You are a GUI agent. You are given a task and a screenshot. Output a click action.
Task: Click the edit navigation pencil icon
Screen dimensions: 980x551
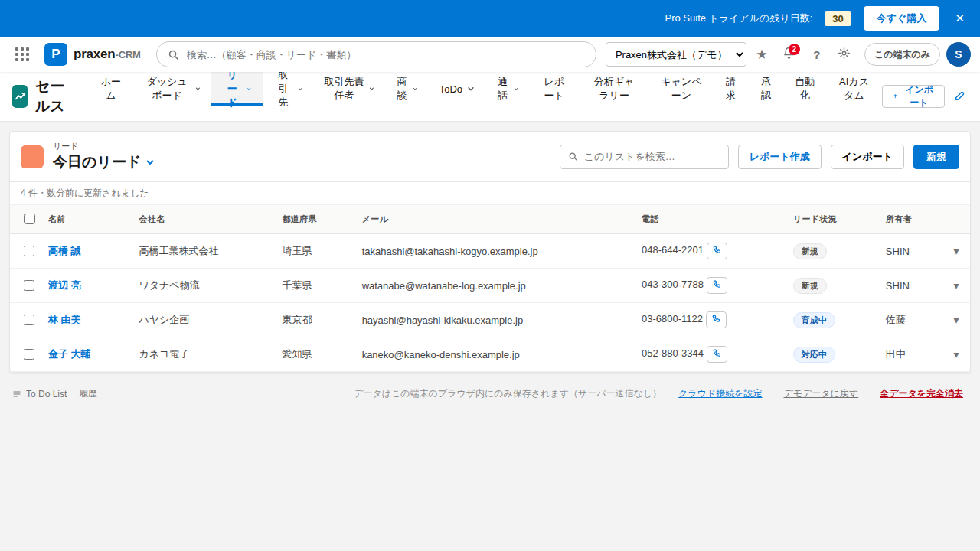coord(960,96)
